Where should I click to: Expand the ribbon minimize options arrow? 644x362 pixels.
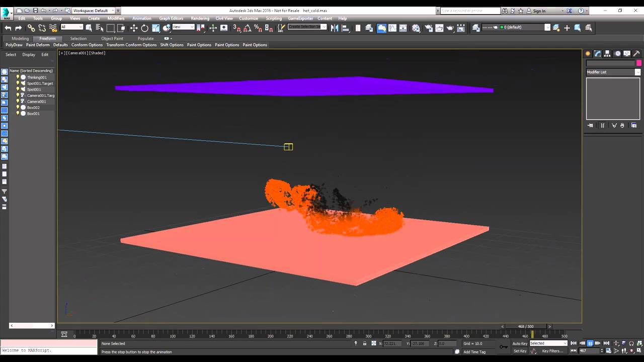[168, 38]
